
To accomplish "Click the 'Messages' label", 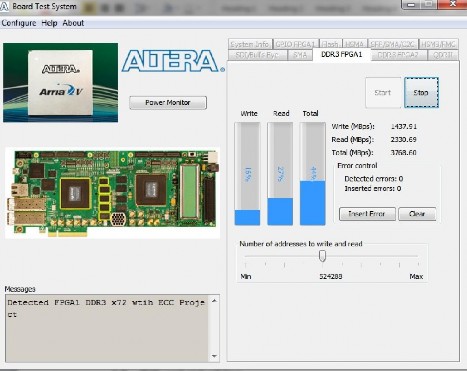I will click(x=20, y=289).
